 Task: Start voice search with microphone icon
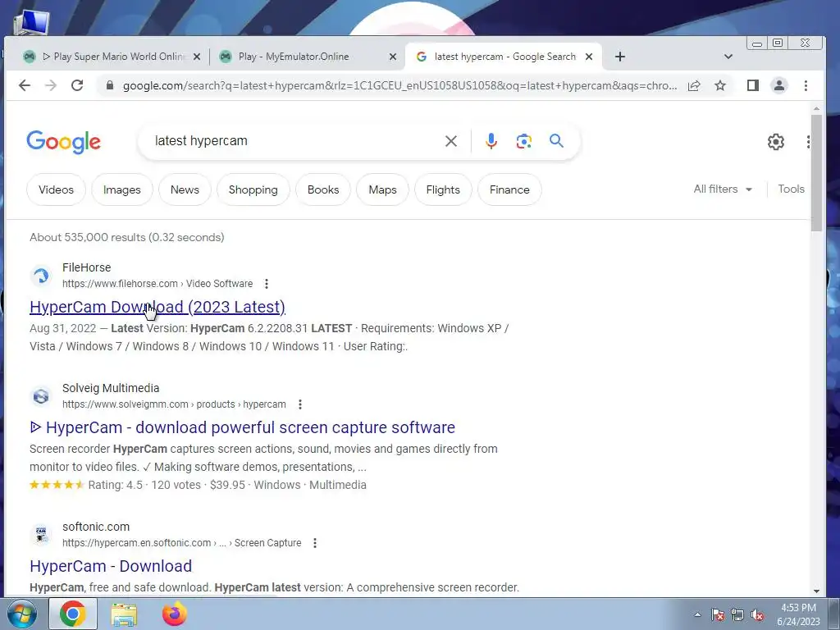click(x=491, y=141)
